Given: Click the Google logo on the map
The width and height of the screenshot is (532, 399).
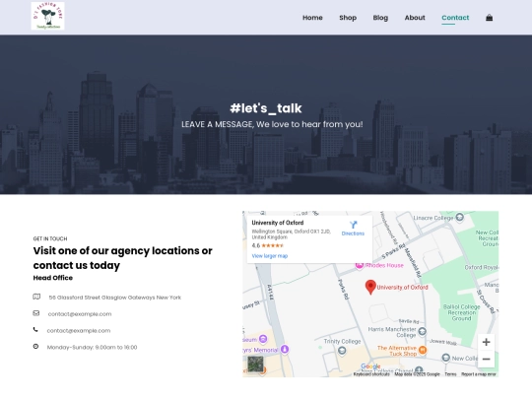Looking at the screenshot, I should point(370,366).
